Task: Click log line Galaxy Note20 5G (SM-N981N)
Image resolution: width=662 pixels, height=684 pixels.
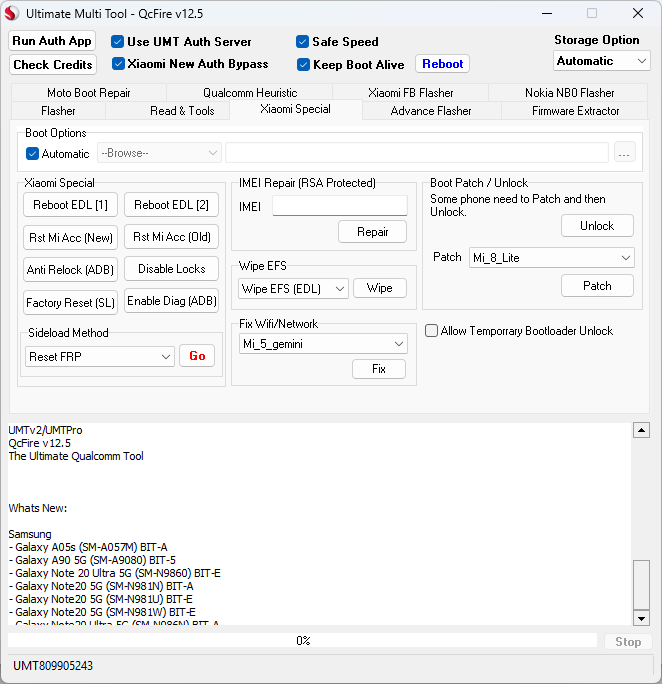Action: click(x=101, y=586)
